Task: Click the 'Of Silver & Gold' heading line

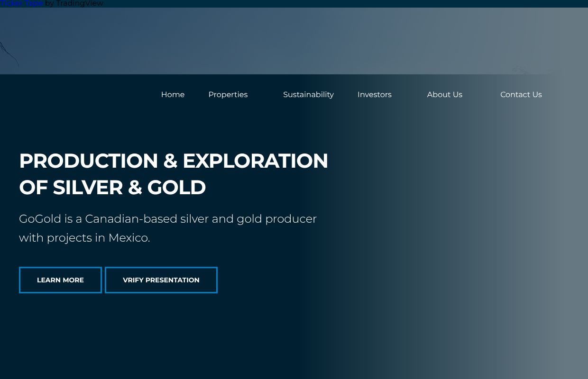Action: tap(112, 188)
